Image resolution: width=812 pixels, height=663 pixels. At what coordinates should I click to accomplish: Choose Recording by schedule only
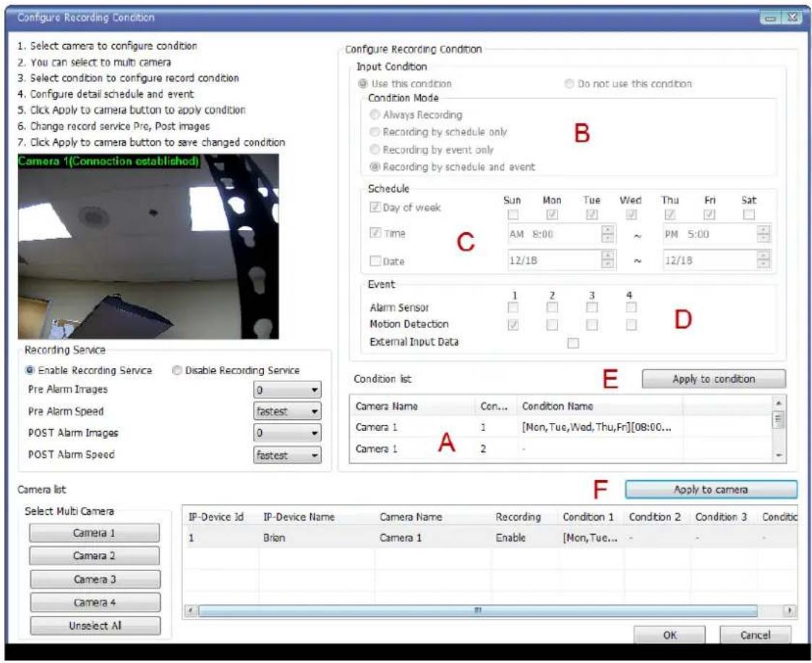[x=374, y=132]
